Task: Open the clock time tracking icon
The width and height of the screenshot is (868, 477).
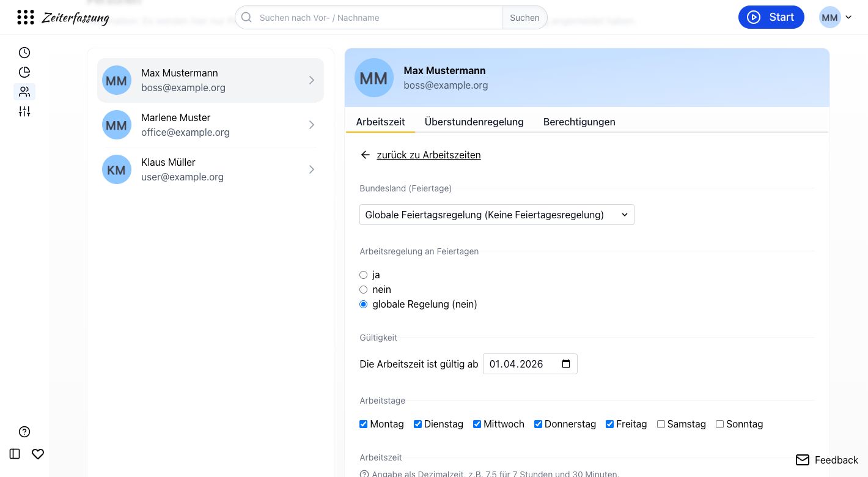Action: [x=24, y=53]
